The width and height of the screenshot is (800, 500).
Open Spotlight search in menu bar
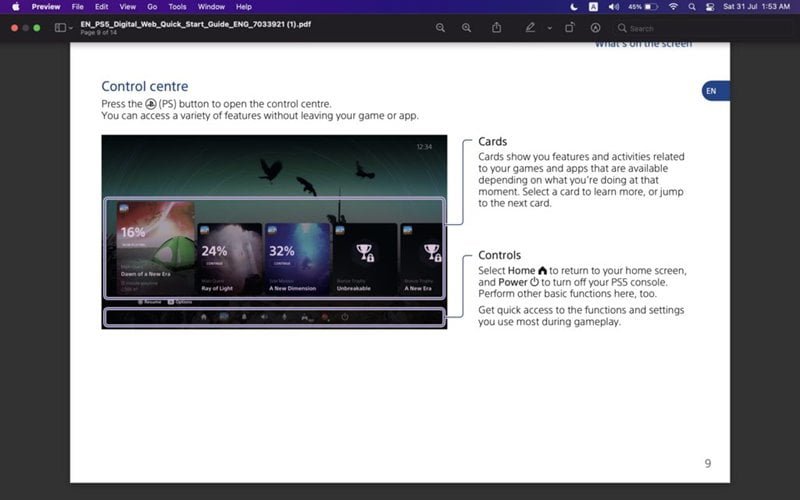point(692,7)
